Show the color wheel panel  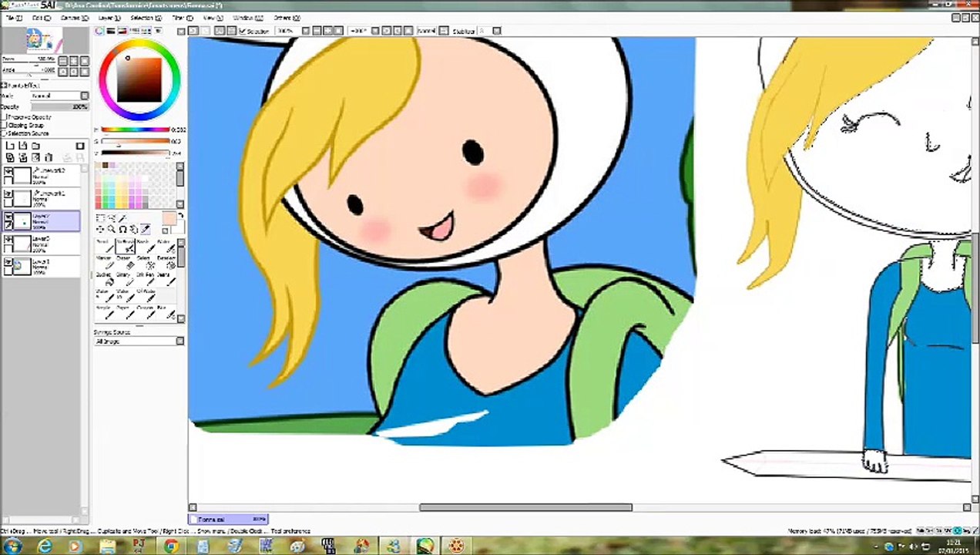coord(99,31)
